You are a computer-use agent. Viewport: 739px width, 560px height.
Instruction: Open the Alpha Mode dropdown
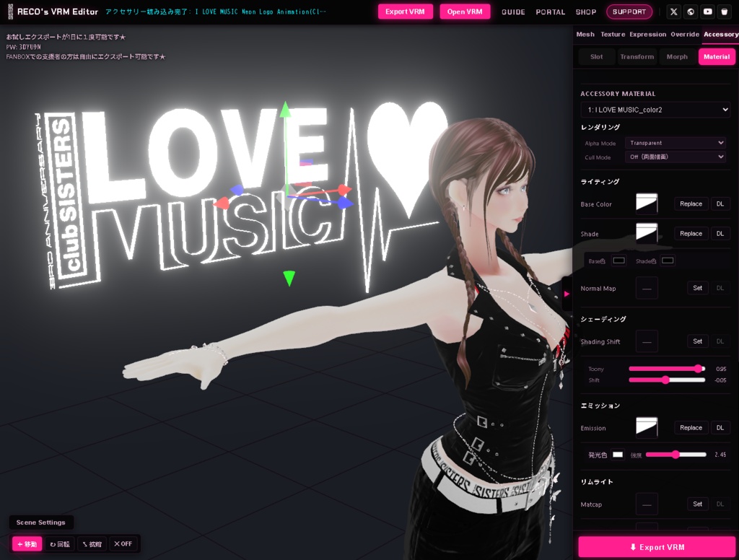(x=675, y=143)
